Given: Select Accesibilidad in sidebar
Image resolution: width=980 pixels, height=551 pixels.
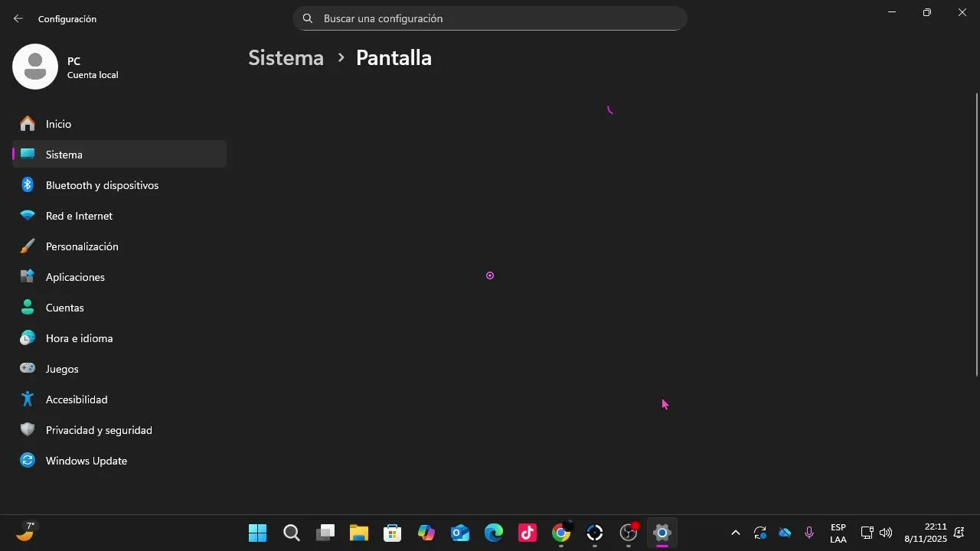Looking at the screenshot, I should click(x=119, y=399).
